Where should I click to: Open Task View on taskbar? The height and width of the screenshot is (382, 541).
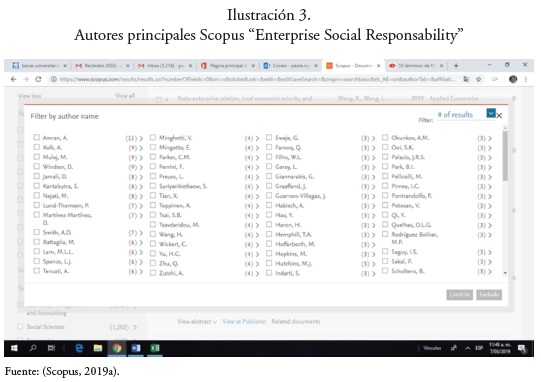(51, 348)
